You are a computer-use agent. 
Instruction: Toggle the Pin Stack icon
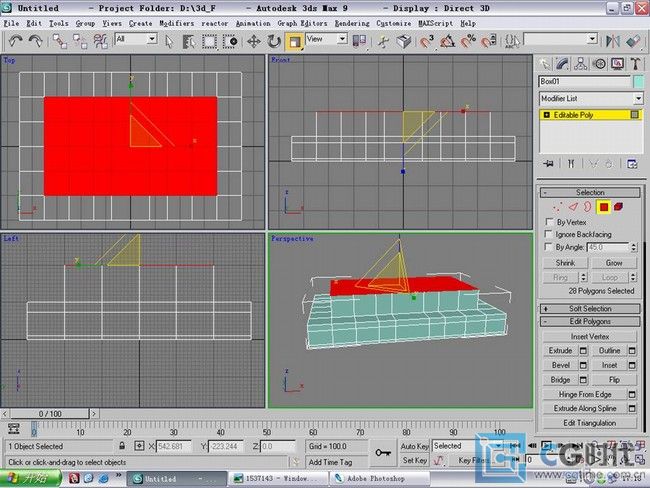pos(548,164)
